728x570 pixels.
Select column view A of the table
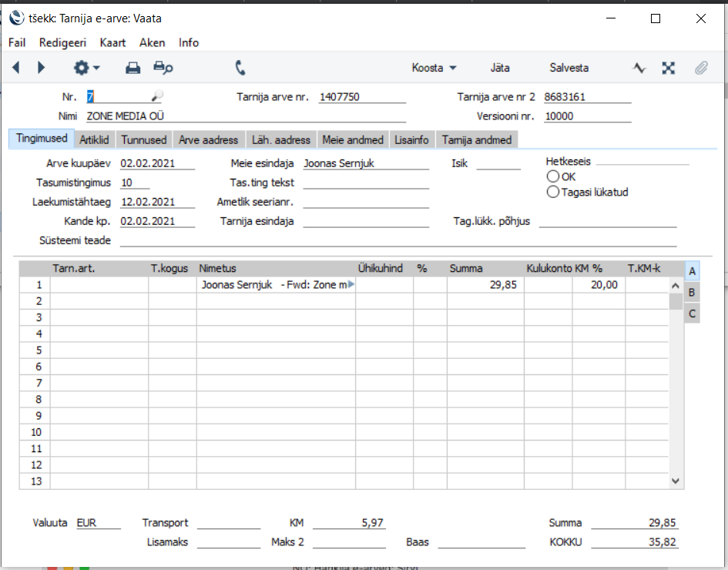pyautogui.click(x=692, y=271)
